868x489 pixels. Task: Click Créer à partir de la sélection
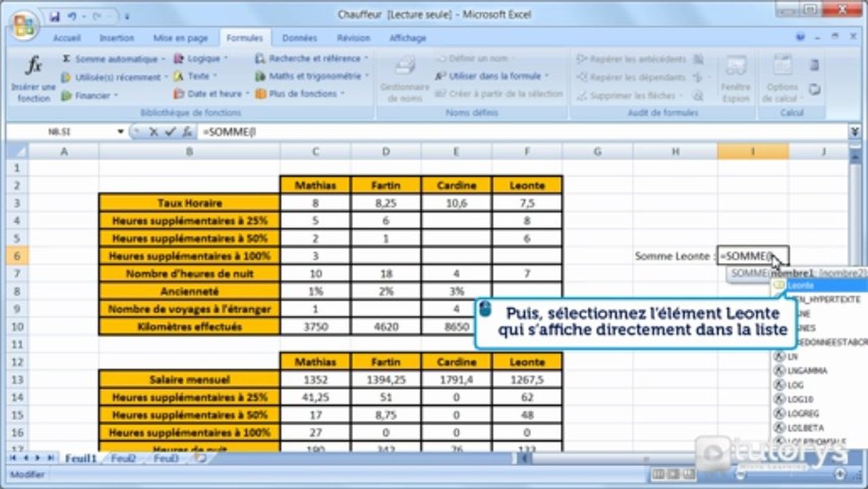click(499, 94)
